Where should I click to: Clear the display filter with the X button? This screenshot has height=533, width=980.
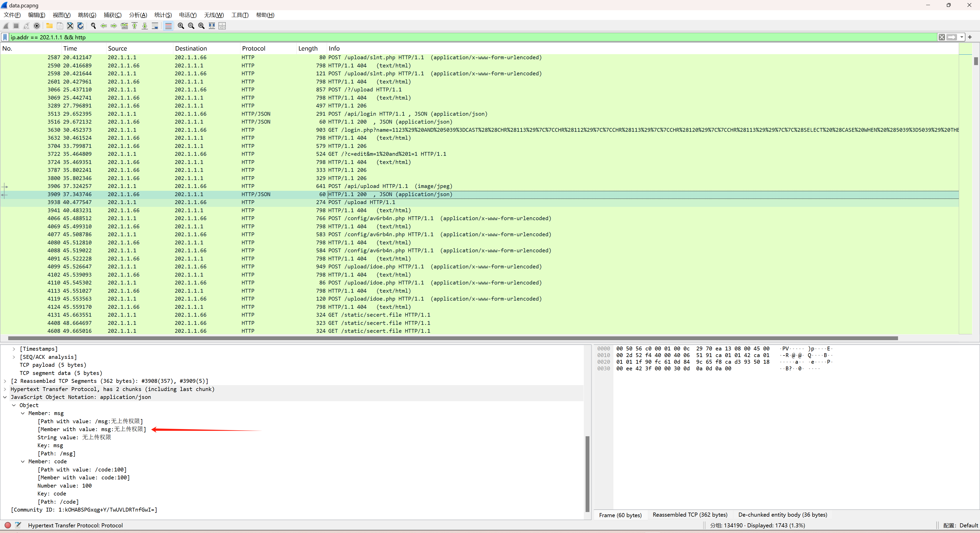tap(941, 37)
